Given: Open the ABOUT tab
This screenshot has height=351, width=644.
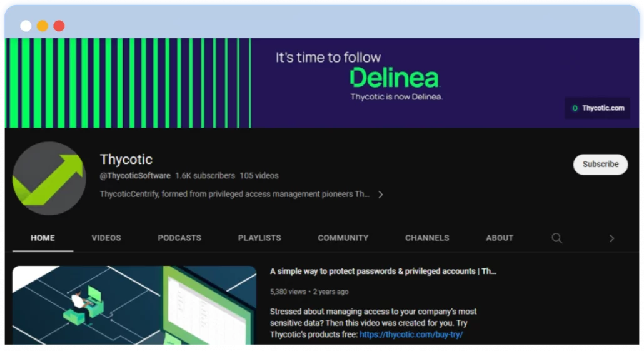Looking at the screenshot, I should pyautogui.click(x=500, y=238).
